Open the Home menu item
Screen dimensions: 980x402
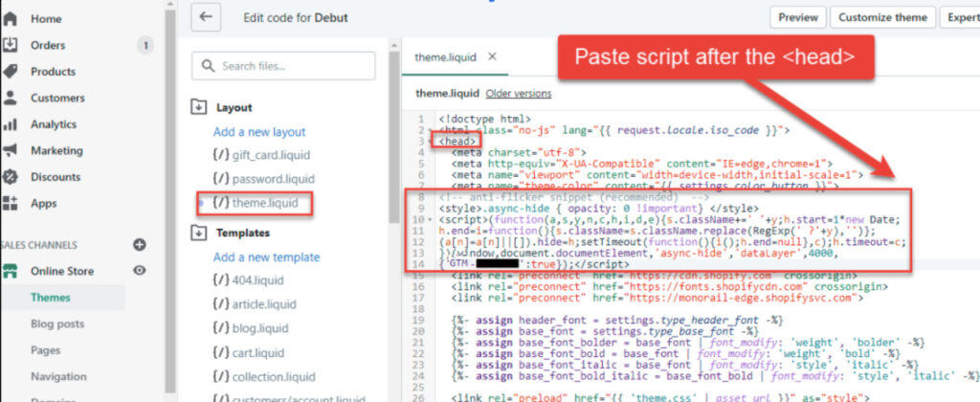[44, 19]
